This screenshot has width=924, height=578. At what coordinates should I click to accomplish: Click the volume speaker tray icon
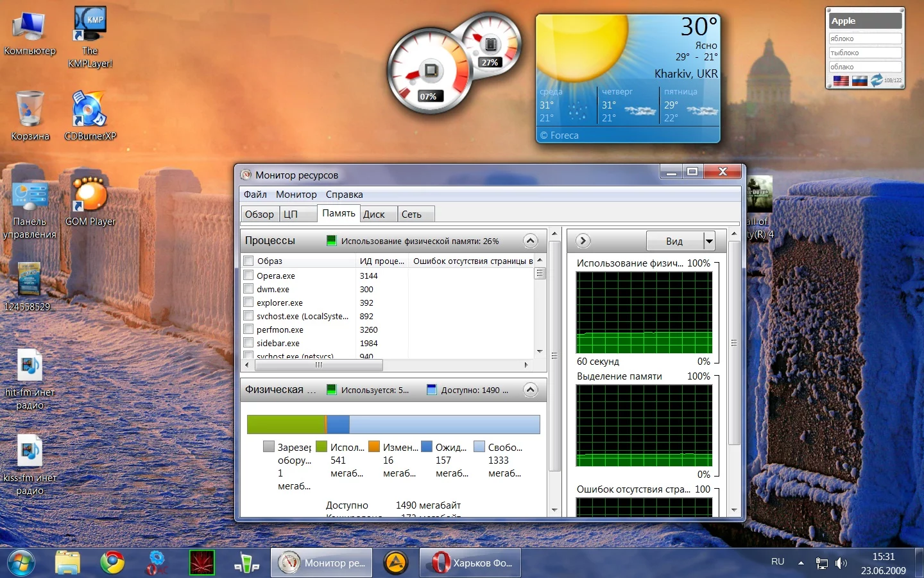point(841,563)
